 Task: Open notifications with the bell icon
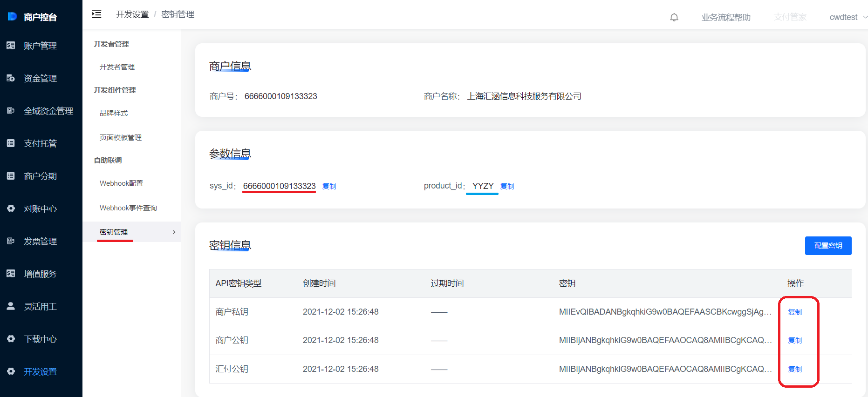(674, 18)
